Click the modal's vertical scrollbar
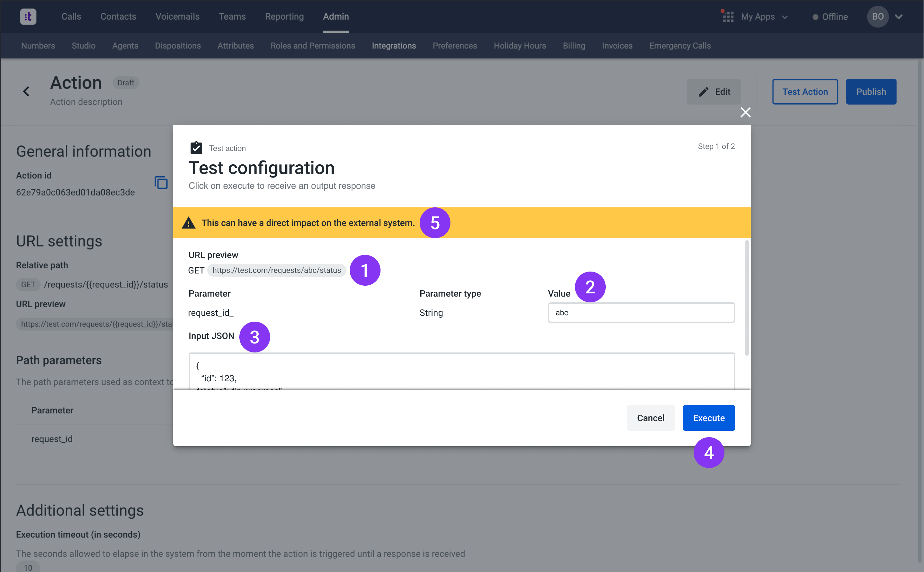 [x=746, y=298]
